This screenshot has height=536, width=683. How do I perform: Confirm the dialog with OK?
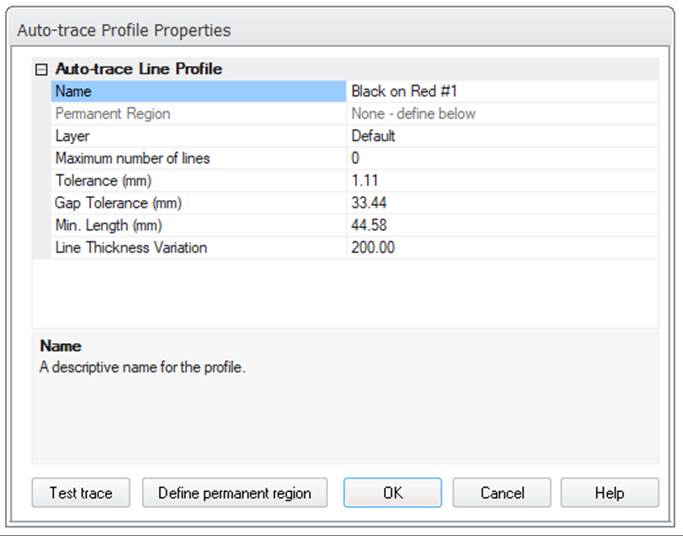(392, 493)
